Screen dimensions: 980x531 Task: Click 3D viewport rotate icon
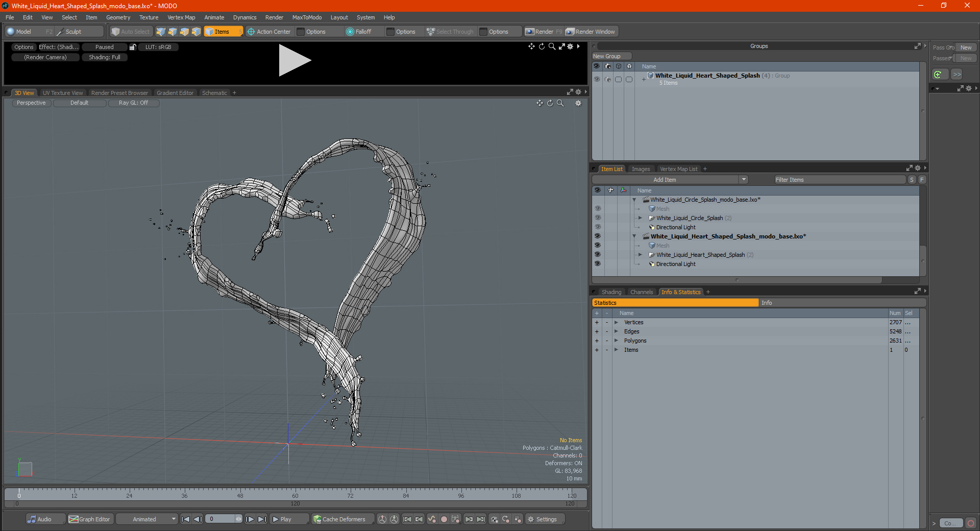pos(550,103)
